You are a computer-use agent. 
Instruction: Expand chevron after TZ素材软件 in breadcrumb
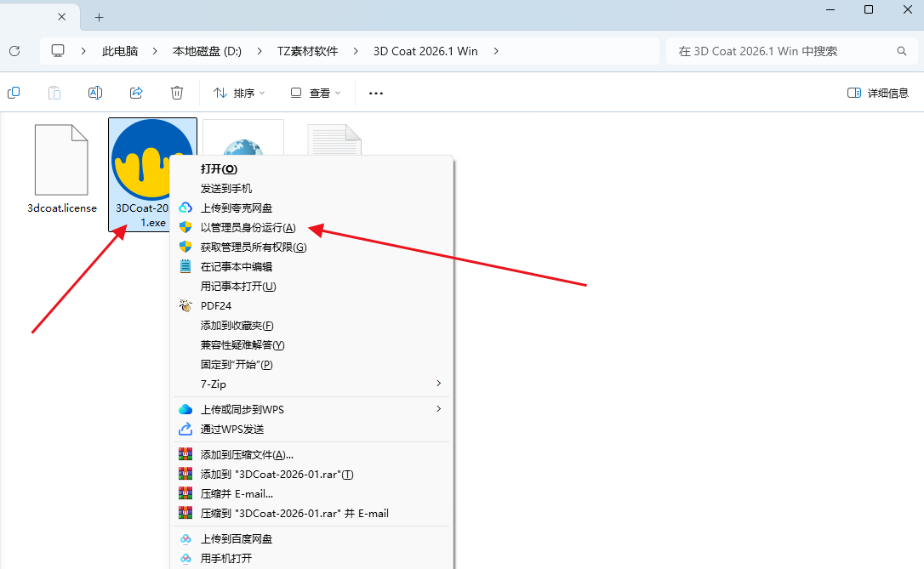(x=356, y=51)
